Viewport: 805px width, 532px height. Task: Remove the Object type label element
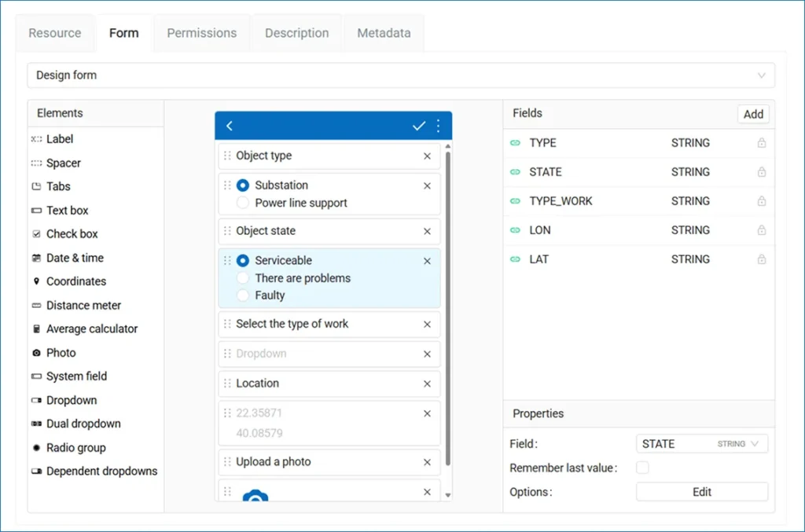(x=428, y=156)
